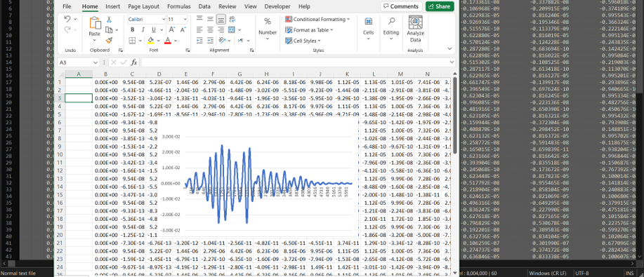Click the Undo arrow icon

point(67,19)
